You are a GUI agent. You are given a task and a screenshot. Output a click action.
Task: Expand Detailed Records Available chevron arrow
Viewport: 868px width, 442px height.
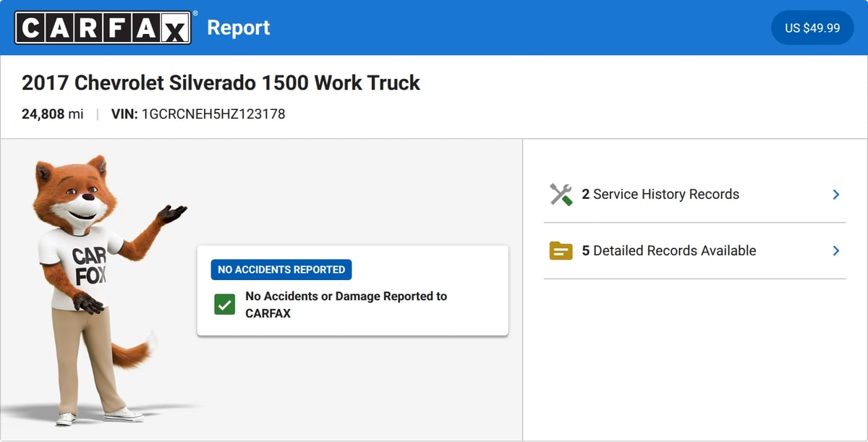tap(836, 250)
